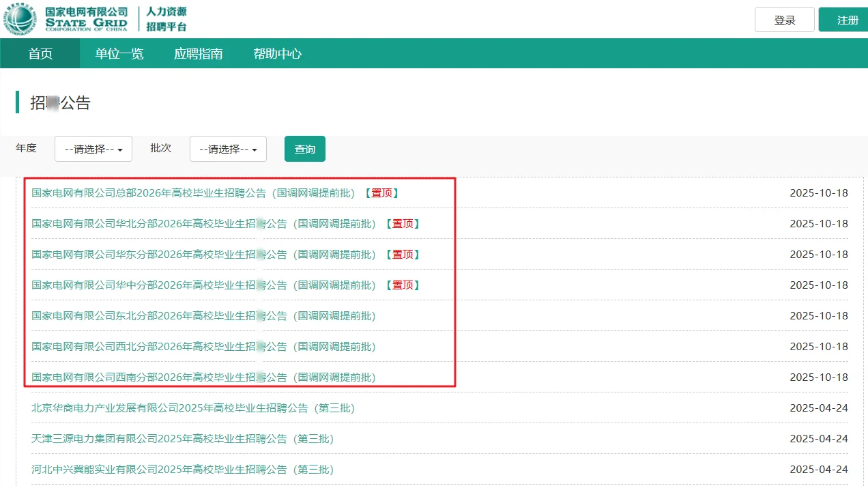Click the 年度 label
The width and height of the screenshot is (868, 486).
point(26,148)
